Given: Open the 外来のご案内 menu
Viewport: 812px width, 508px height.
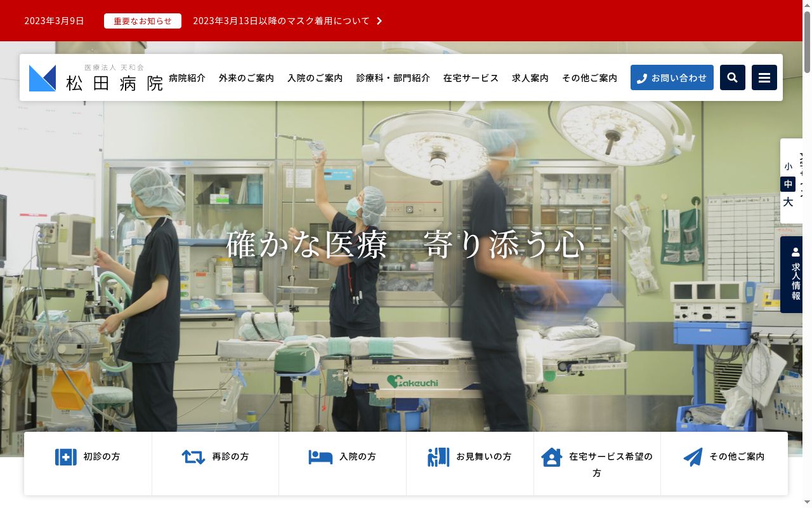Looking at the screenshot, I should 246,77.
